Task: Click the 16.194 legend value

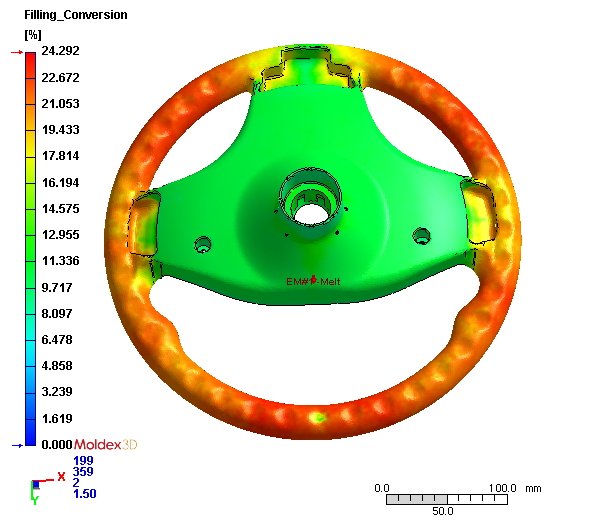Action: (x=60, y=182)
